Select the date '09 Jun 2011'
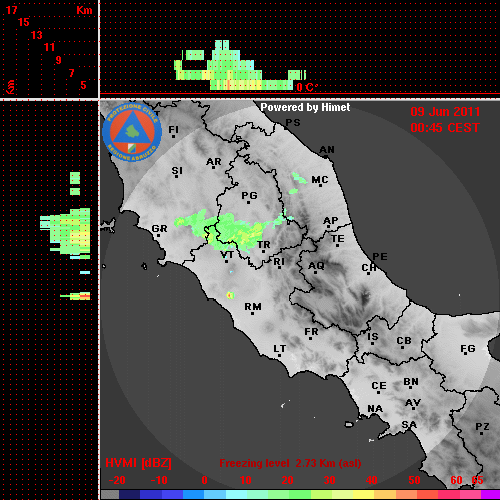Viewport: 500px width, 500px height. point(445,112)
